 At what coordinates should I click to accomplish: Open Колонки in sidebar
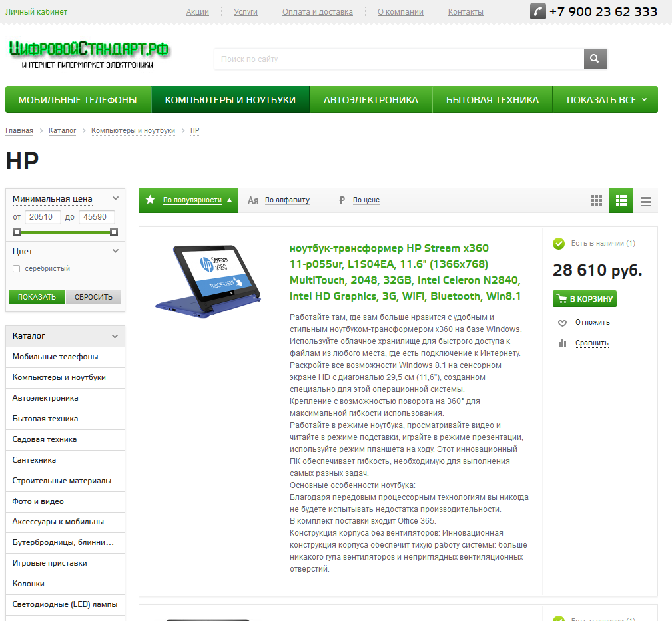tap(65, 584)
